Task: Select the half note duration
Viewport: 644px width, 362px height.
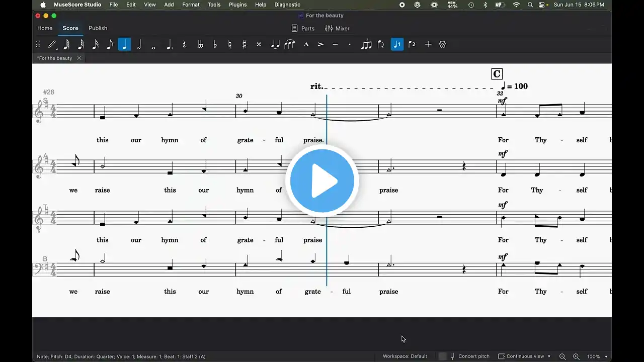Action: (139, 44)
